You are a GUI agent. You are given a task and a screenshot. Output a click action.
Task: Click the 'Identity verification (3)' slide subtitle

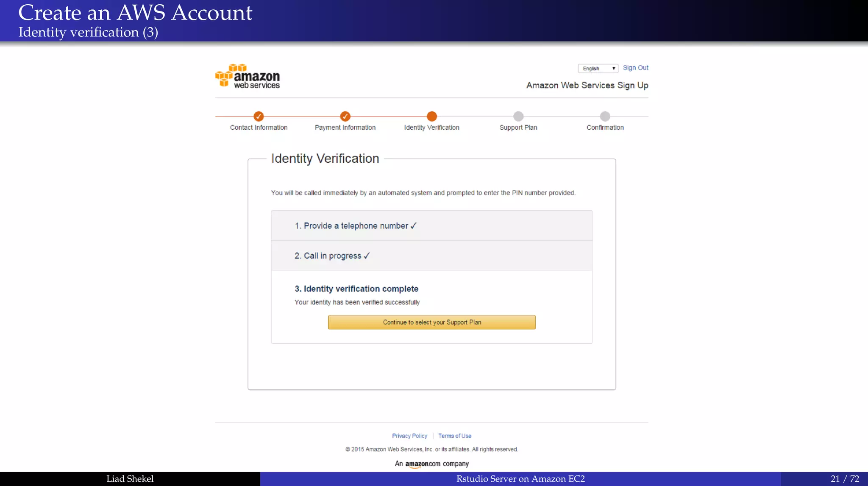[x=88, y=32]
